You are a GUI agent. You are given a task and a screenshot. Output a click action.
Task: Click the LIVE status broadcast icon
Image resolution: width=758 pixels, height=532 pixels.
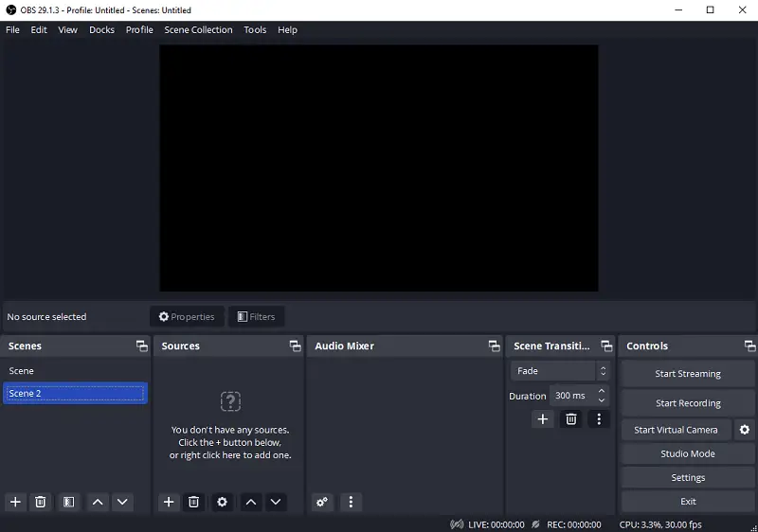457,524
